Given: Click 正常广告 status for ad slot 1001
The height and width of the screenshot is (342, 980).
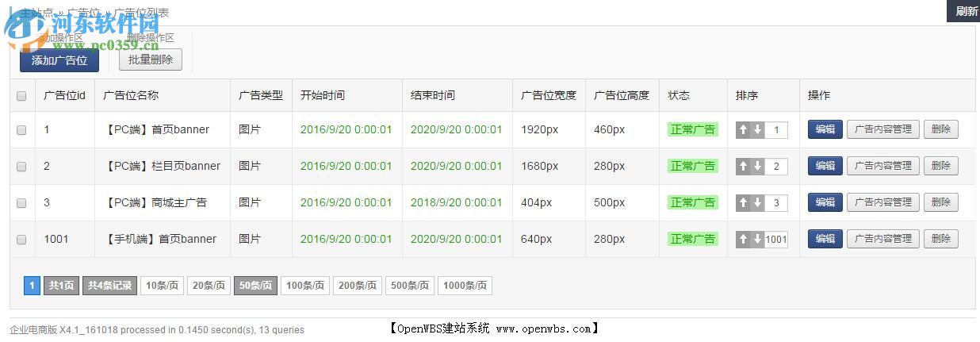Looking at the screenshot, I should coord(693,239).
